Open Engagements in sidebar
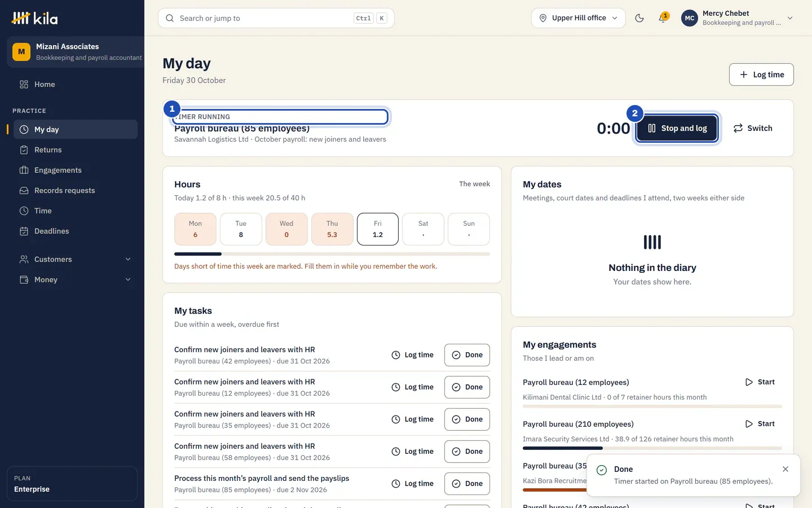Viewport: 812px width, 508px height. [76, 170]
